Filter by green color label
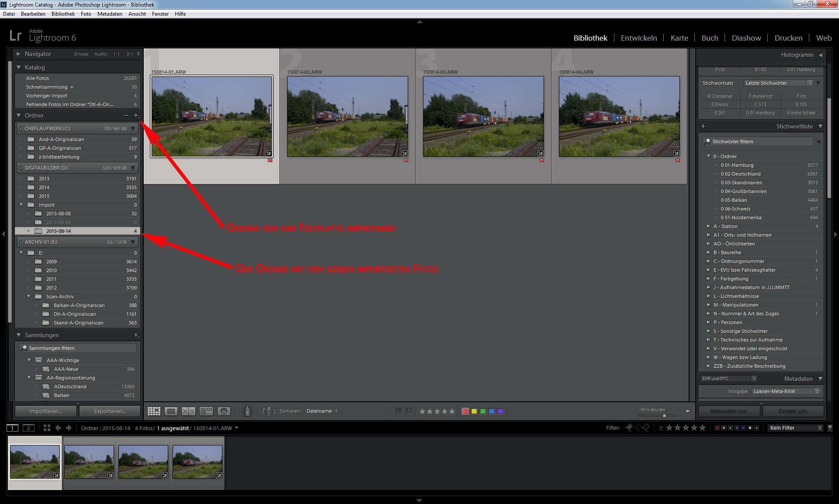Screen dimensions: 839x504 (x=730, y=428)
